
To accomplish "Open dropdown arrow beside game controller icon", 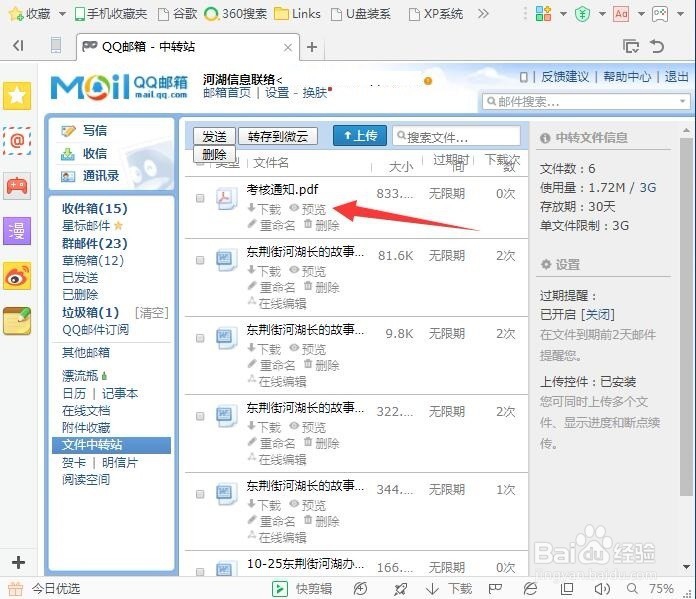I will (x=680, y=14).
